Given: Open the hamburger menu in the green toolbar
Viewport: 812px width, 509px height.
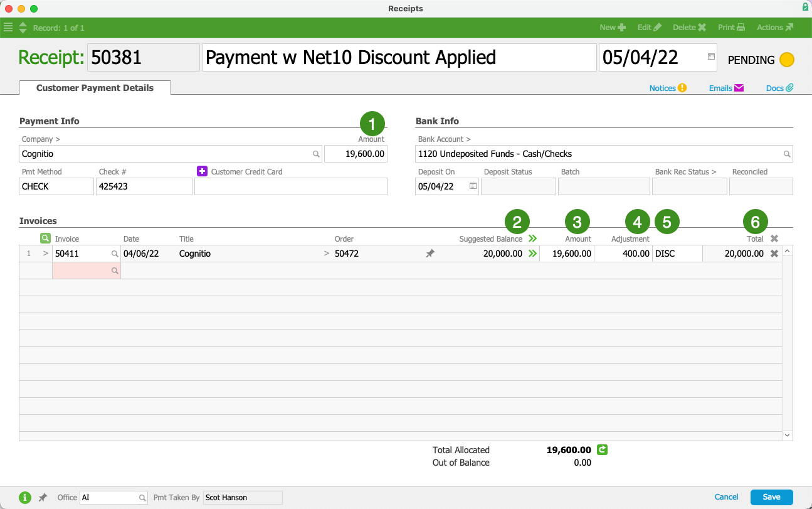Looking at the screenshot, I should (x=8, y=28).
